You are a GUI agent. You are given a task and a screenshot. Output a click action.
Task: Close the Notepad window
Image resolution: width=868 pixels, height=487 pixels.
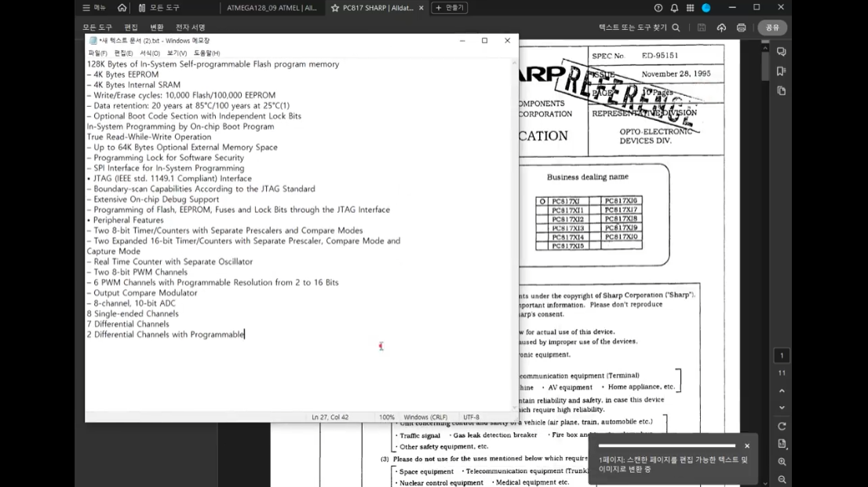(x=507, y=40)
